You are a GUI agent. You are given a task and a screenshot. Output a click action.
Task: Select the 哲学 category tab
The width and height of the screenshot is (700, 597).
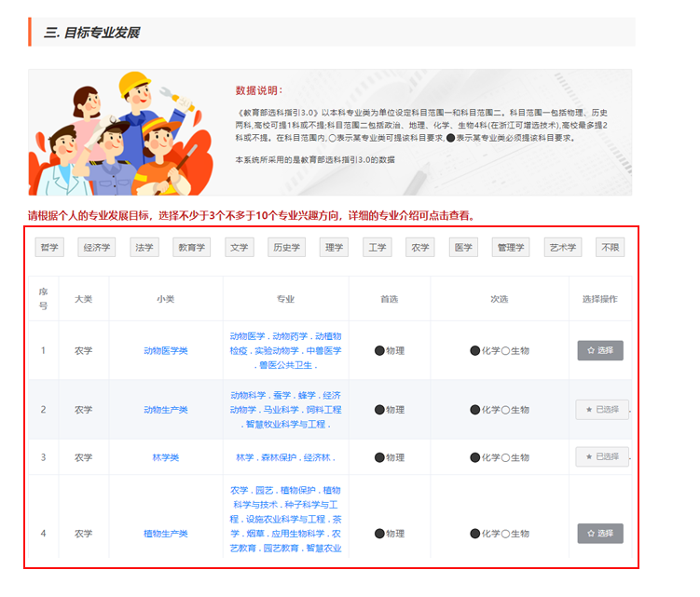click(48, 248)
